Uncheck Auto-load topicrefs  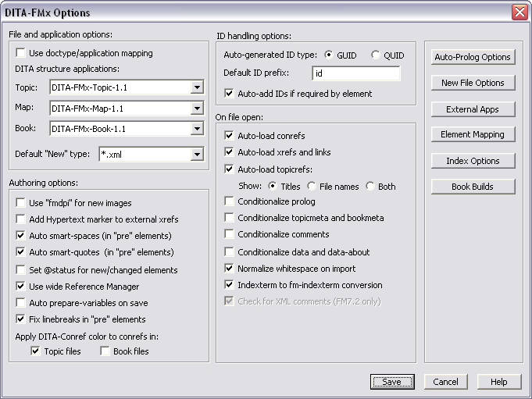(x=229, y=169)
